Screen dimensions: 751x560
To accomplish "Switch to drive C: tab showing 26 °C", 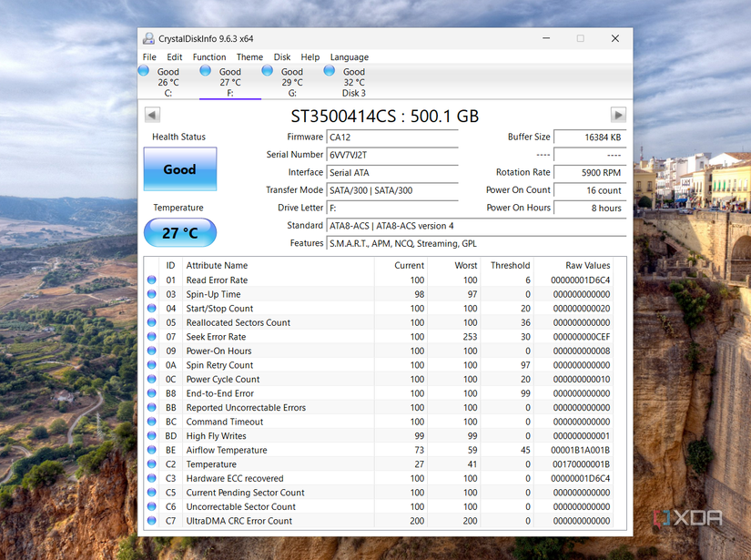I will tap(168, 82).
